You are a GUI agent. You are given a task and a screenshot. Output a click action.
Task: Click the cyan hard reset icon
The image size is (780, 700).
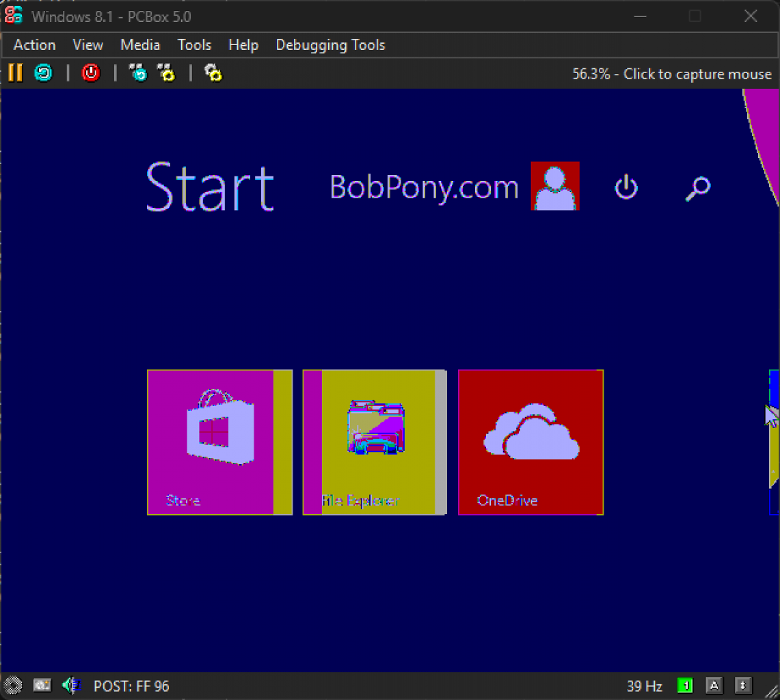(44, 73)
